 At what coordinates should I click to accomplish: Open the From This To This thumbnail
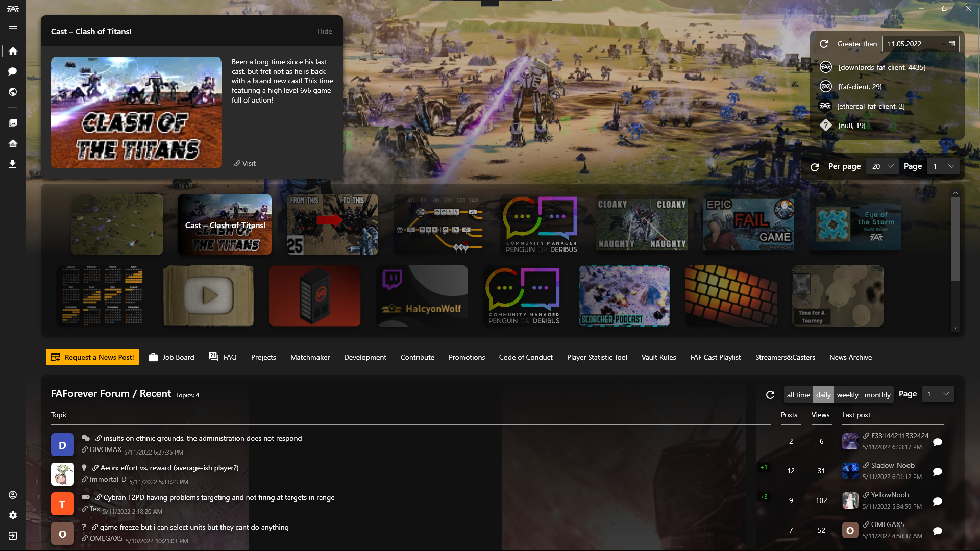click(x=332, y=224)
